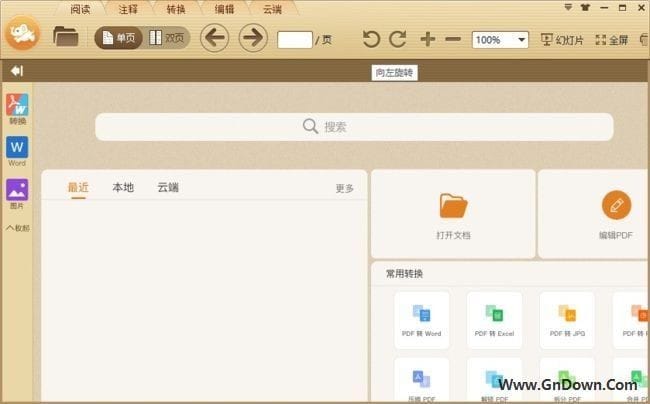
Task: Switch to 单页 single page view
Action: (118, 39)
